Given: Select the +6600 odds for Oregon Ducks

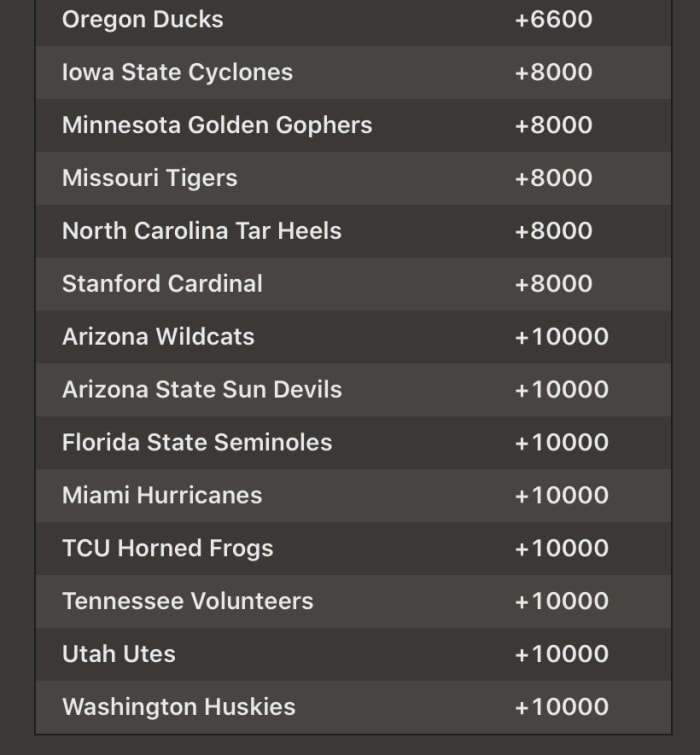Looking at the screenshot, I should [553, 19].
